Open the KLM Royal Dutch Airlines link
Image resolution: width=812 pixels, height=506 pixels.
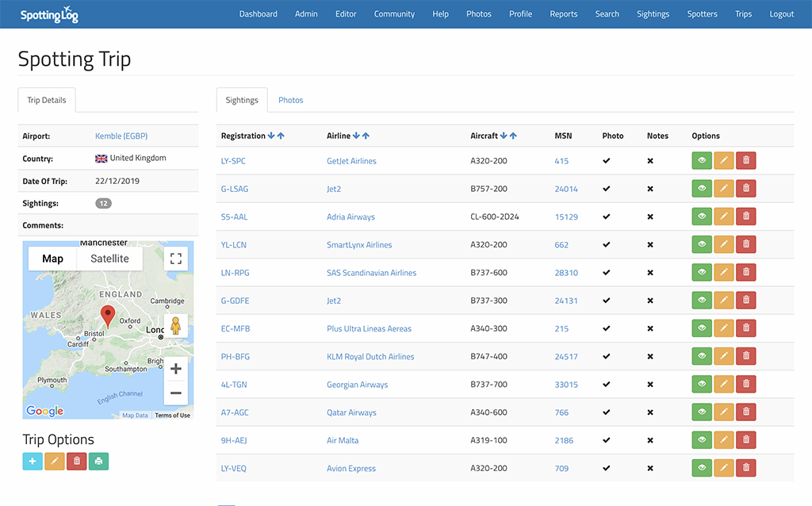[370, 357]
